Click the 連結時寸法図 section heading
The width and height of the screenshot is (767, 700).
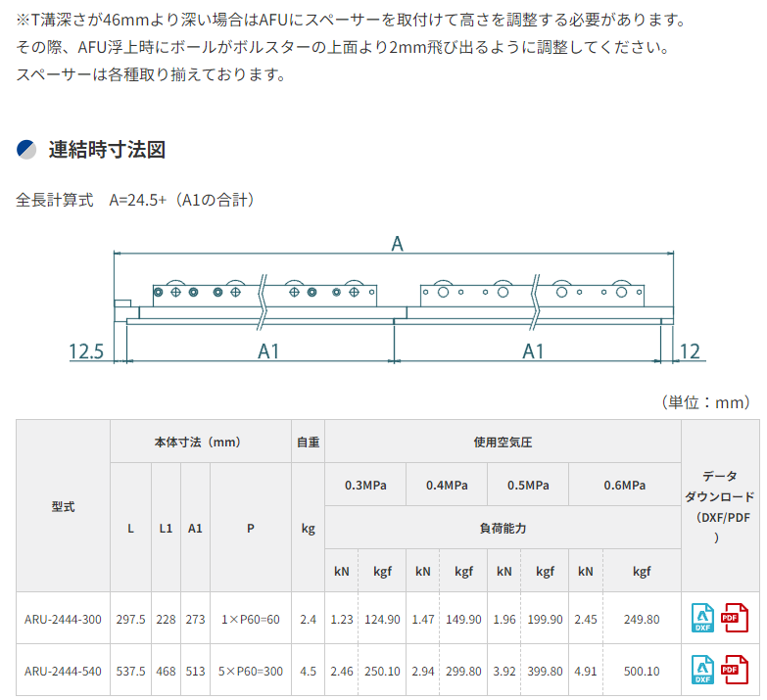pos(107,150)
